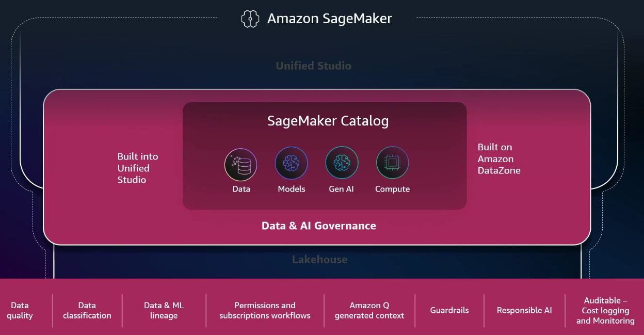This screenshot has width=644, height=335.
Task: Open the Responsible AI item
Action: coord(524,310)
